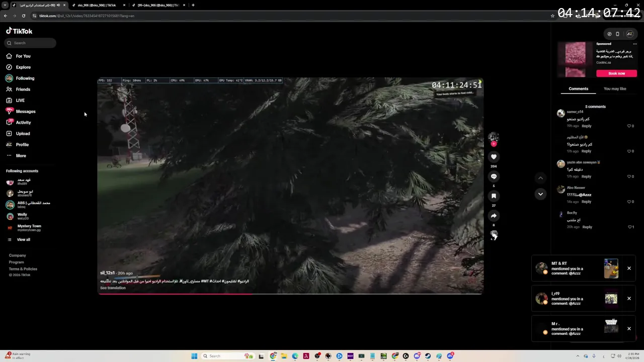Open Steam from the taskbar

pos(428,356)
